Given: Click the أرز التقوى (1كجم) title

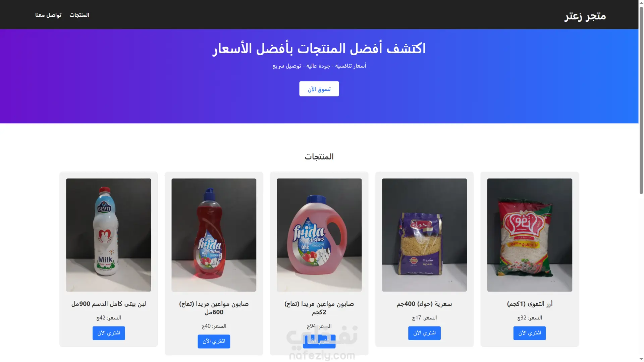Looking at the screenshot, I should (x=530, y=304).
